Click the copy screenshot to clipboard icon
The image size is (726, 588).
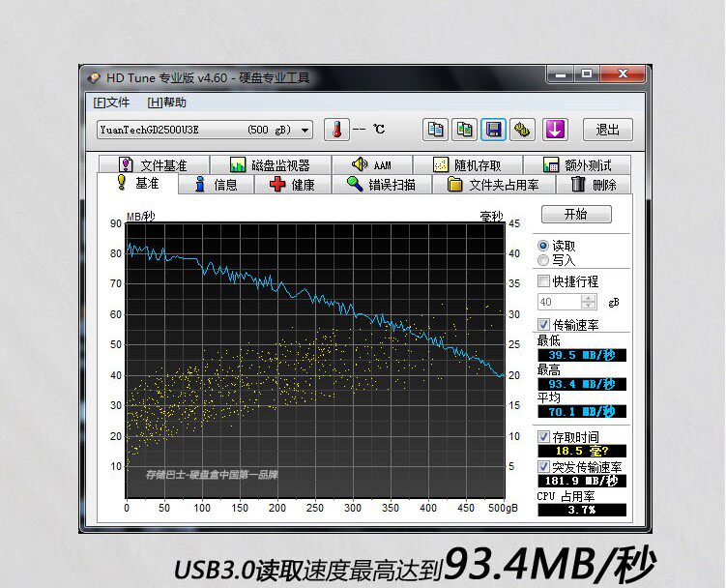[x=465, y=130]
